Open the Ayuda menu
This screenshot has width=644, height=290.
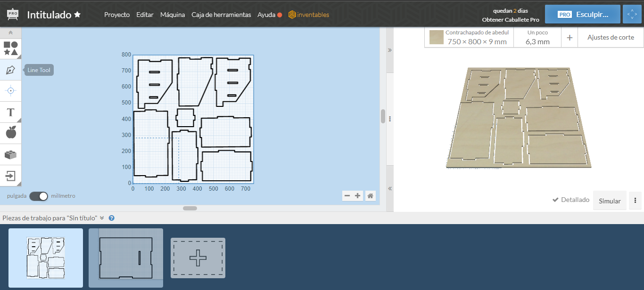click(x=266, y=15)
